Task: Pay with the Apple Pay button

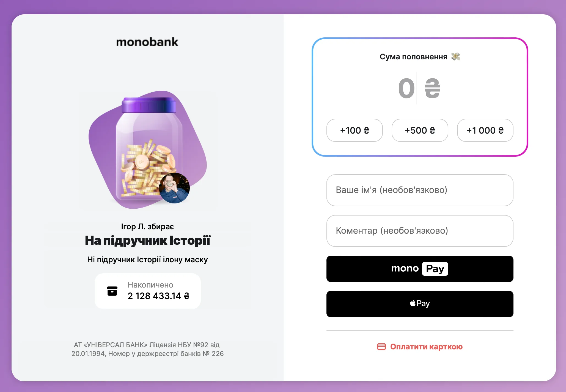Action: click(x=420, y=304)
